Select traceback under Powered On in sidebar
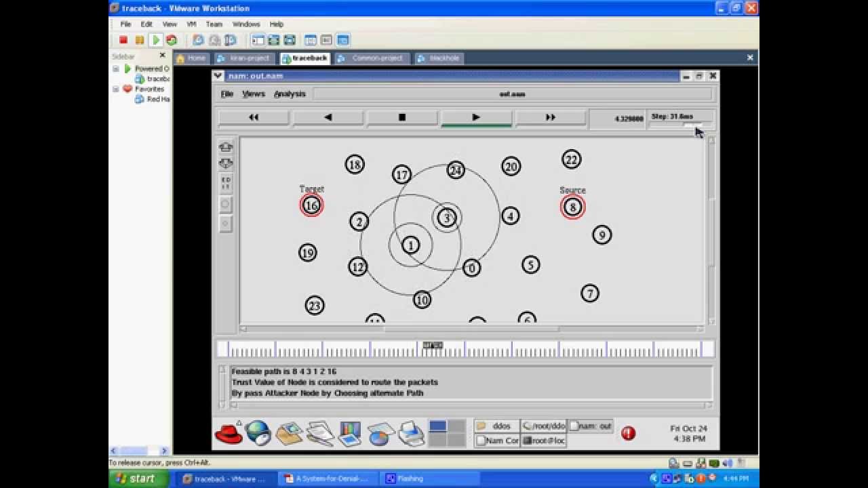The image size is (868, 488). (153, 79)
